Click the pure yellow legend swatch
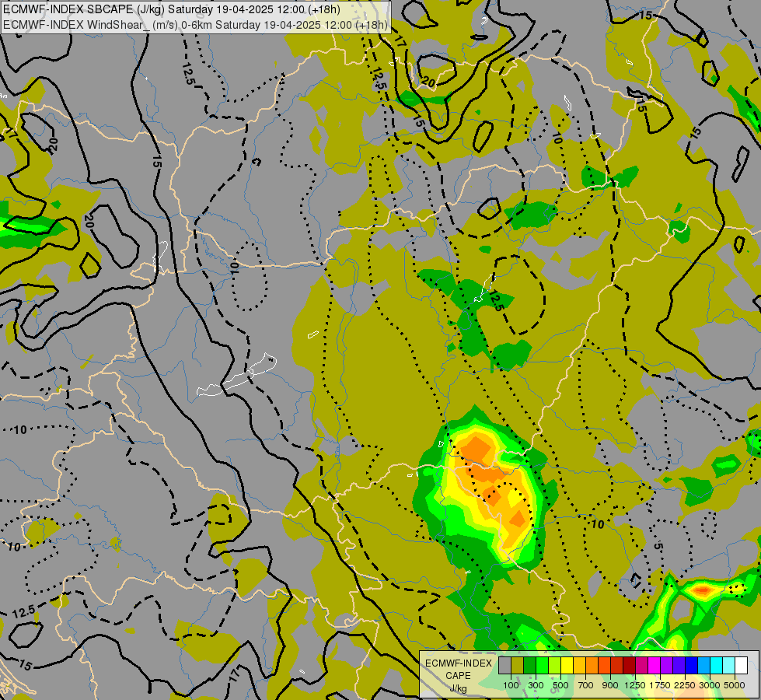This screenshot has height=700, width=761. 567,665
